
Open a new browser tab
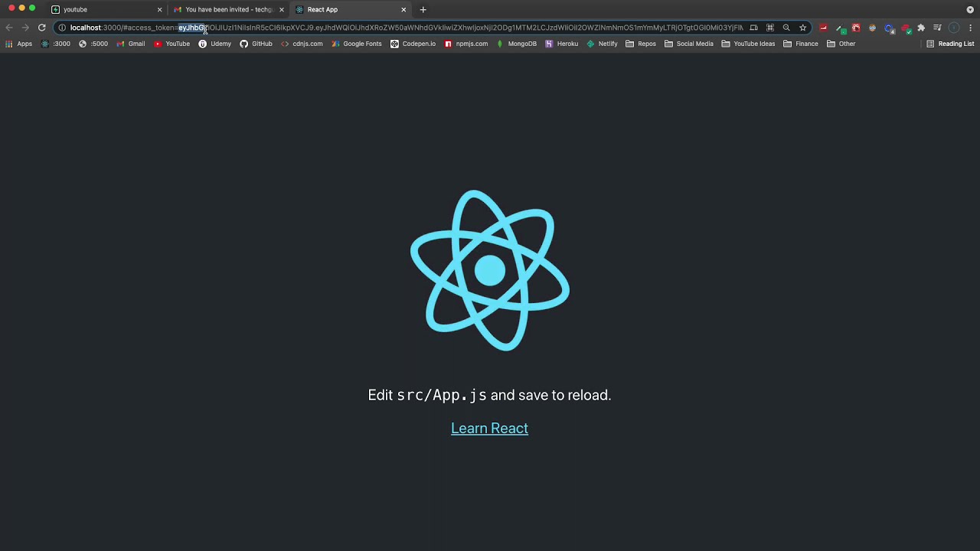[423, 10]
